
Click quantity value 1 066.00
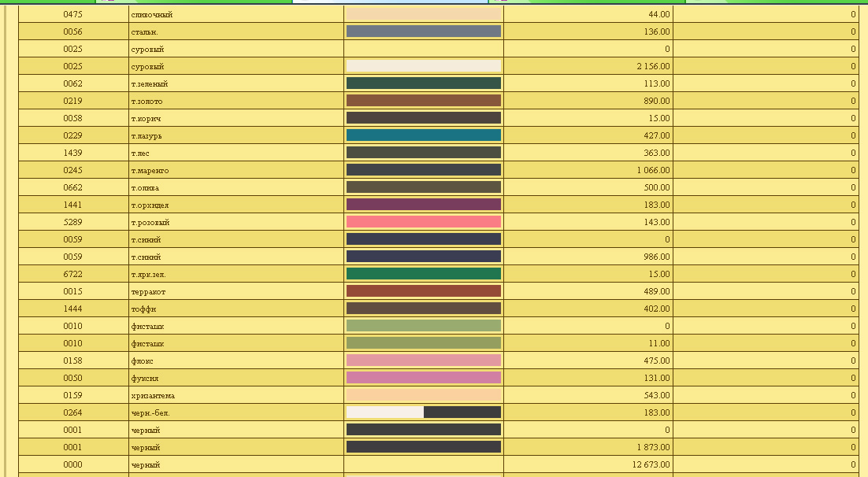coord(653,171)
